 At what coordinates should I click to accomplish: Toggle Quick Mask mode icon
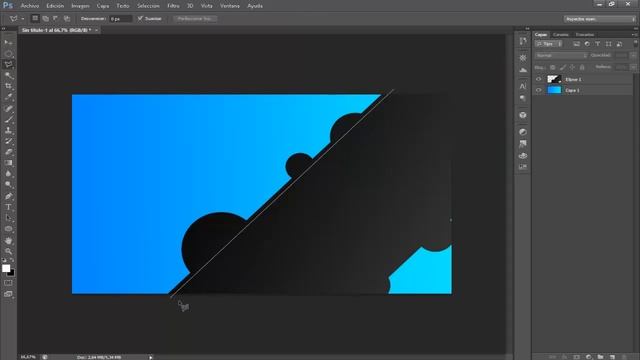click(8, 283)
